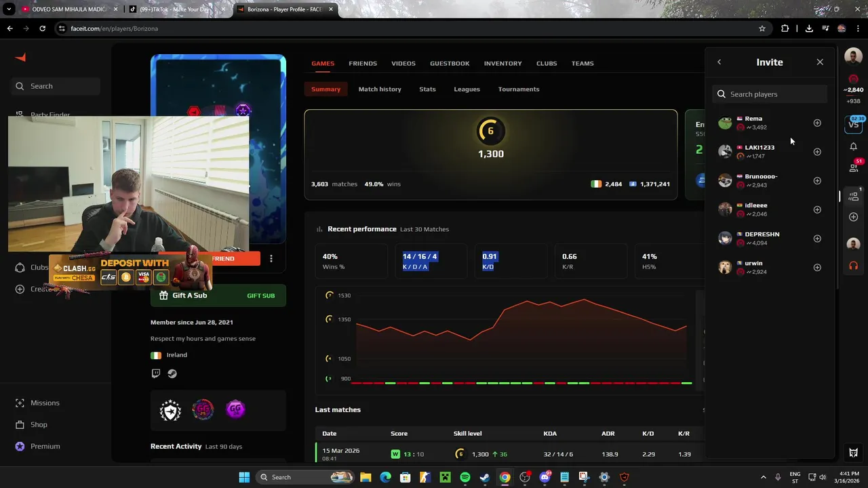This screenshot has width=868, height=488.
Task: Reload the browser page
Action: [x=42, y=28]
